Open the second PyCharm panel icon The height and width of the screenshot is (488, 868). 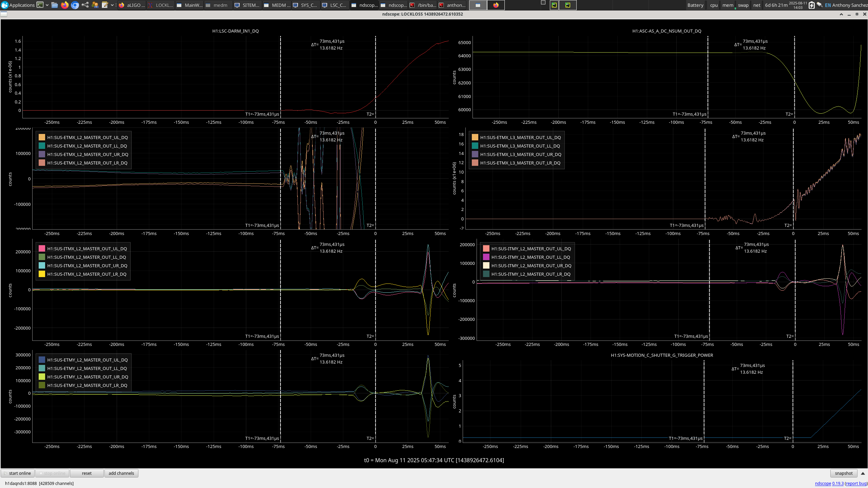coord(567,5)
